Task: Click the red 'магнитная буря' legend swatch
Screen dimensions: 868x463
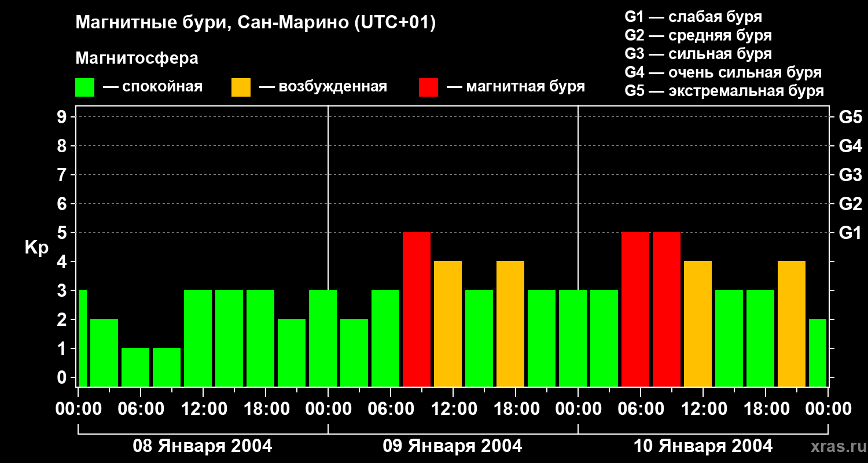Action: [428, 87]
